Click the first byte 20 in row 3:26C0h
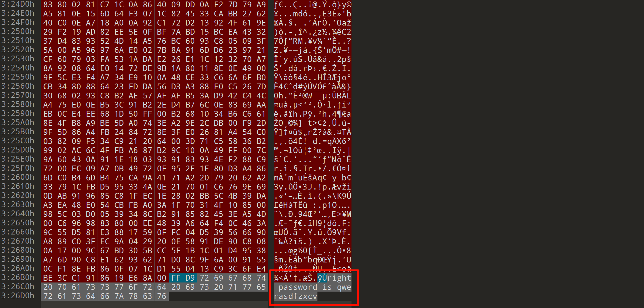Viewport: 644px width, 308px height. [48, 287]
